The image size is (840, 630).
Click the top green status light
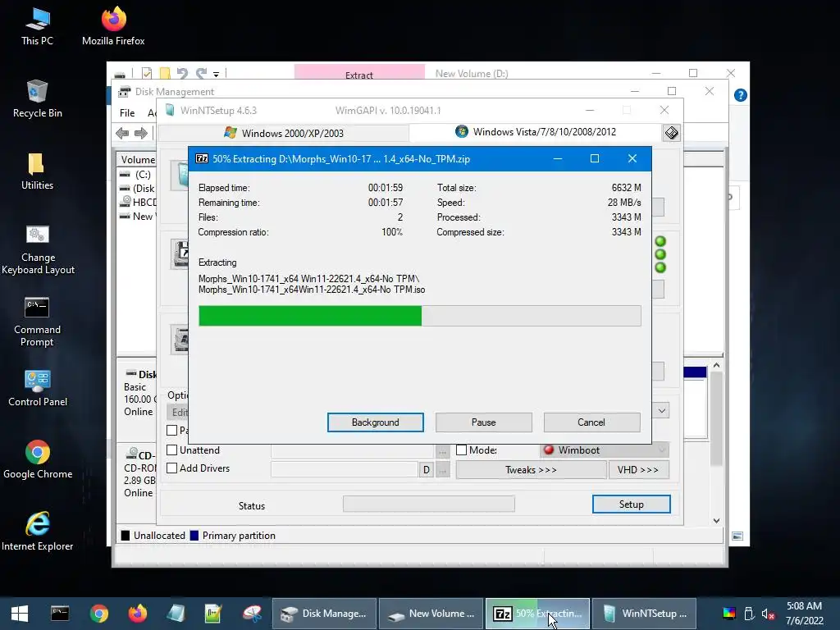(660, 241)
